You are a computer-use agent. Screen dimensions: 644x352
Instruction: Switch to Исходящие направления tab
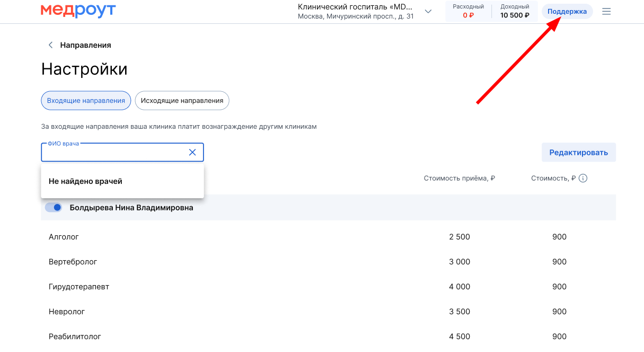[x=182, y=101]
